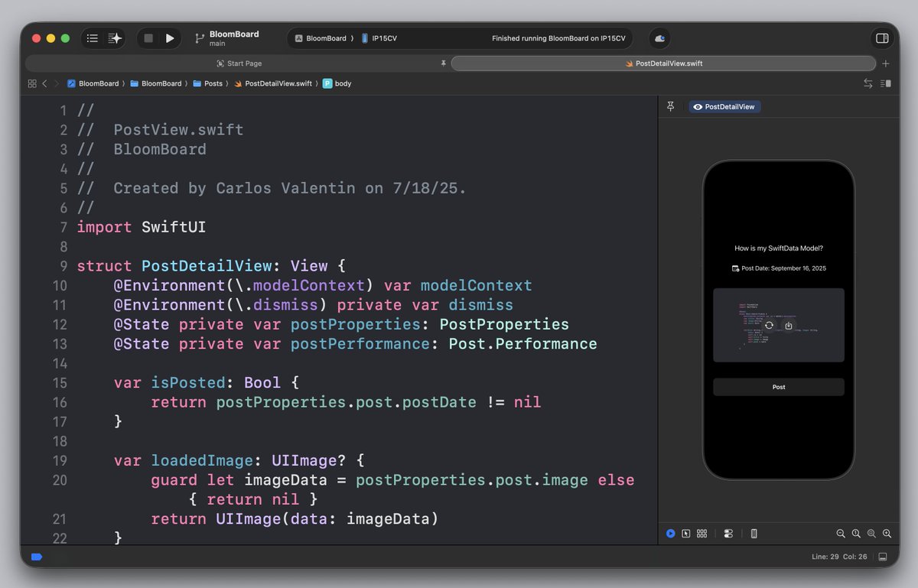Open PostDetailView.swift in jump bar
Screen dimensions: 918x588
pos(273,83)
